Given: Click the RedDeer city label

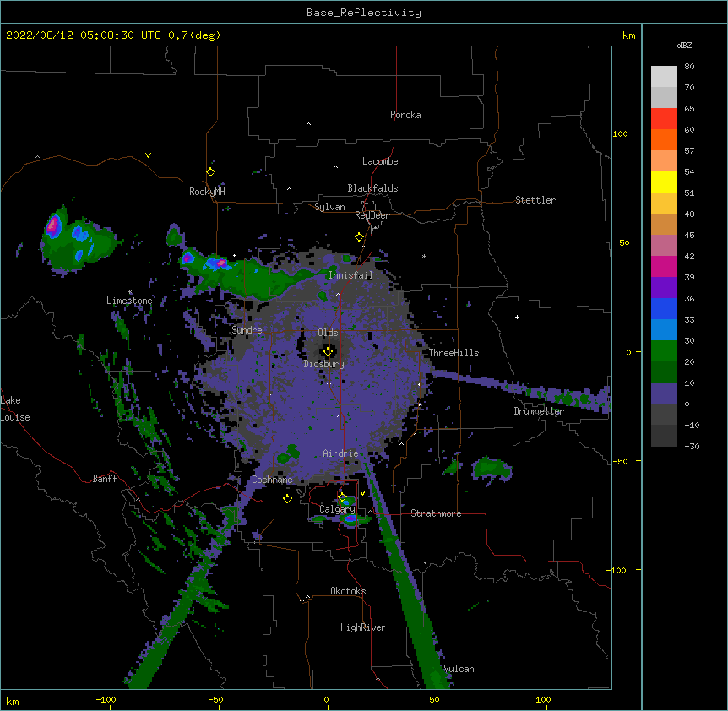Looking at the screenshot, I should 372,215.
